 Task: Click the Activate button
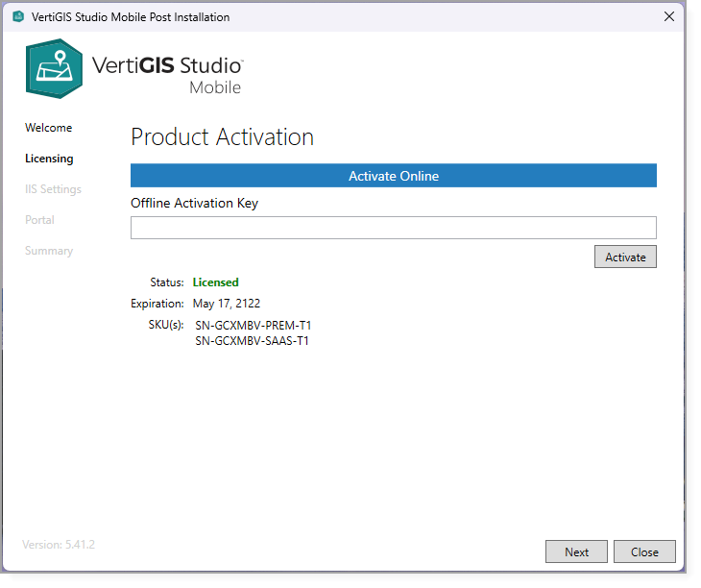click(625, 257)
